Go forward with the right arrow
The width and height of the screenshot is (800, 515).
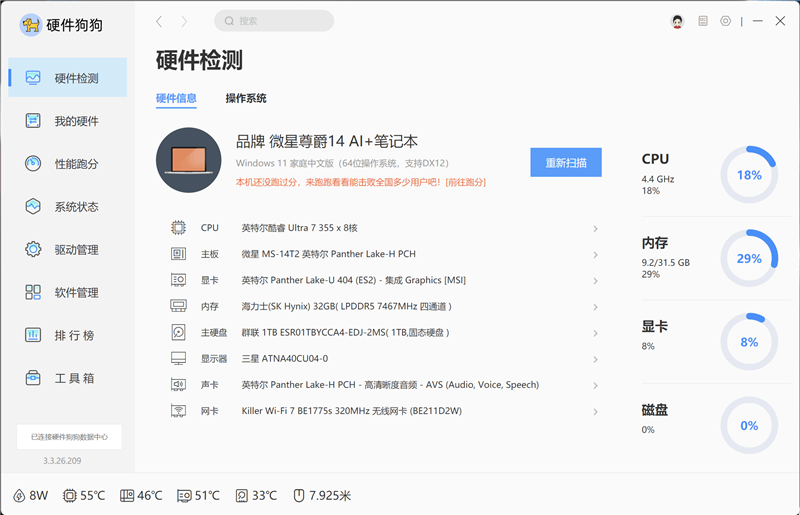tap(184, 21)
